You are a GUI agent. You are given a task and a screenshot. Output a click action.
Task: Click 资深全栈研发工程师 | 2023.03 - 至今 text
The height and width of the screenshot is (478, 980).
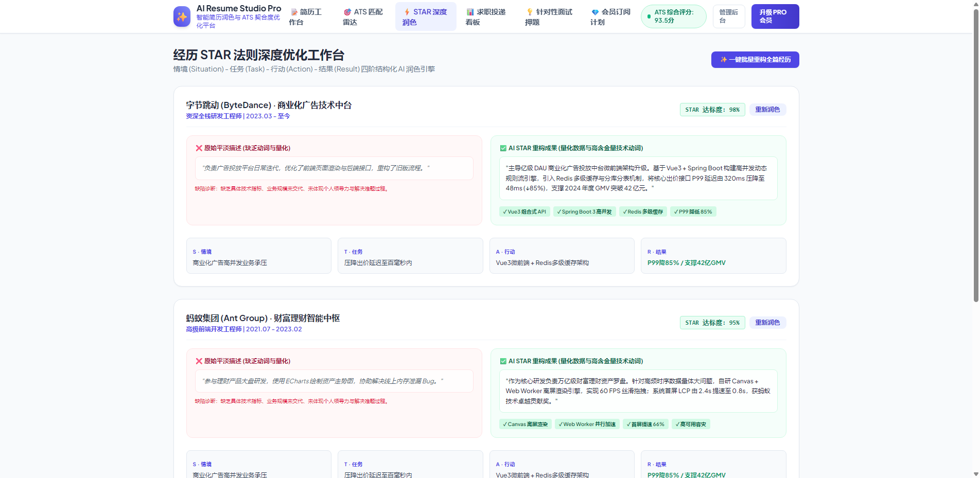tap(238, 116)
